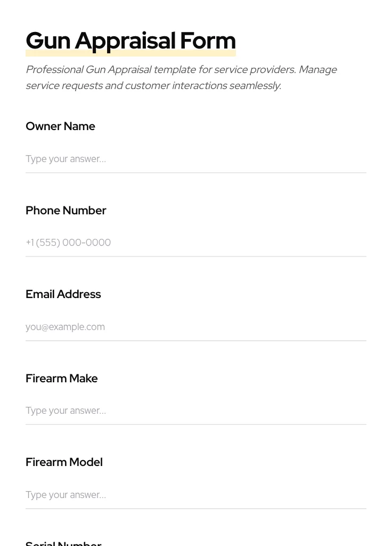Click the word Manage in the description
Viewport: 392px width, 546px height.
tap(317, 70)
